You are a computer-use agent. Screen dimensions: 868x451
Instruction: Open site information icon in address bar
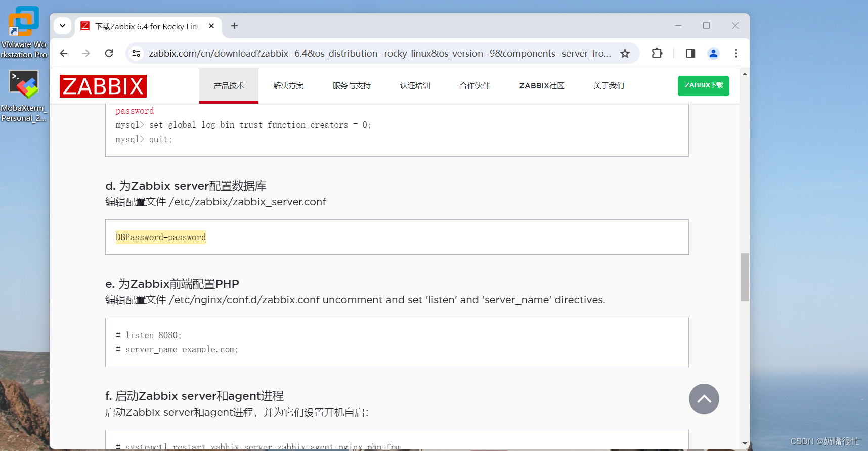pyautogui.click(x=136, y=53)
